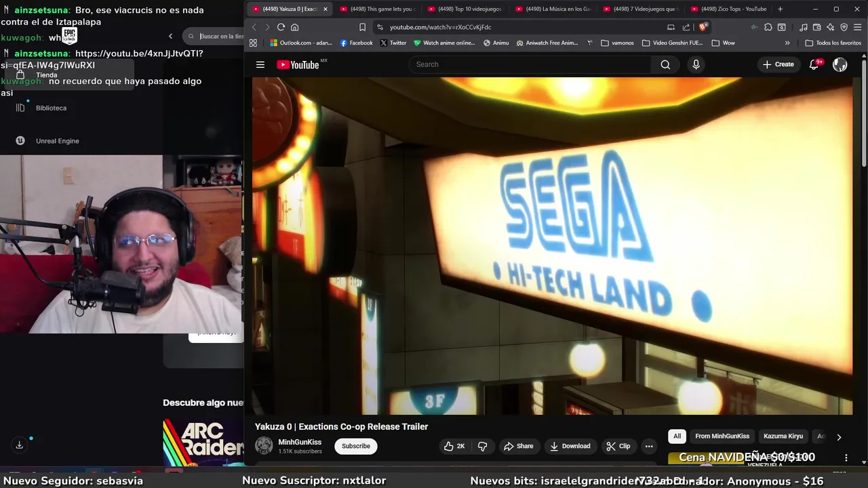
Task: Open the Brave Shields lion icon
Action: click(x=703, y=27)
